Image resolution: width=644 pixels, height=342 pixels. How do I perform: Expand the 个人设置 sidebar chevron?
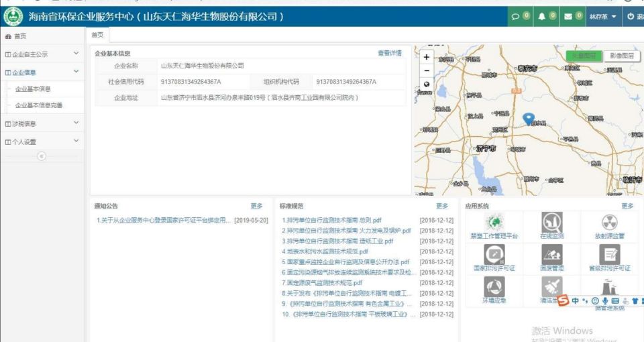(x=76, y=141)
